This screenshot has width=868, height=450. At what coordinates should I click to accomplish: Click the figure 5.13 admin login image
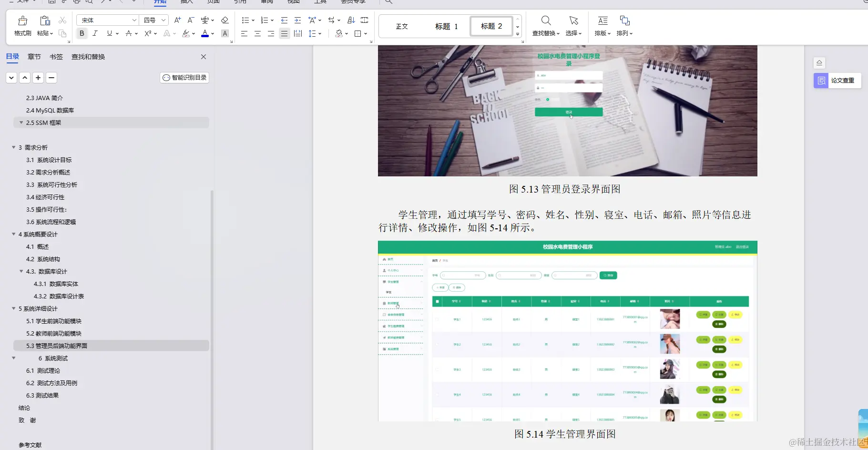(x=567, y=111)
